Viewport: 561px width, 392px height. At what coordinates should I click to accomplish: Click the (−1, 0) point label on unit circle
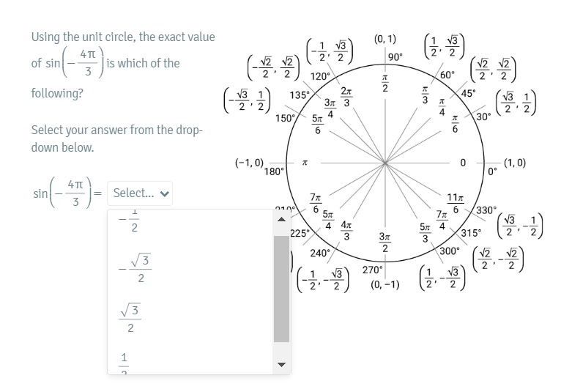(249, 163)
